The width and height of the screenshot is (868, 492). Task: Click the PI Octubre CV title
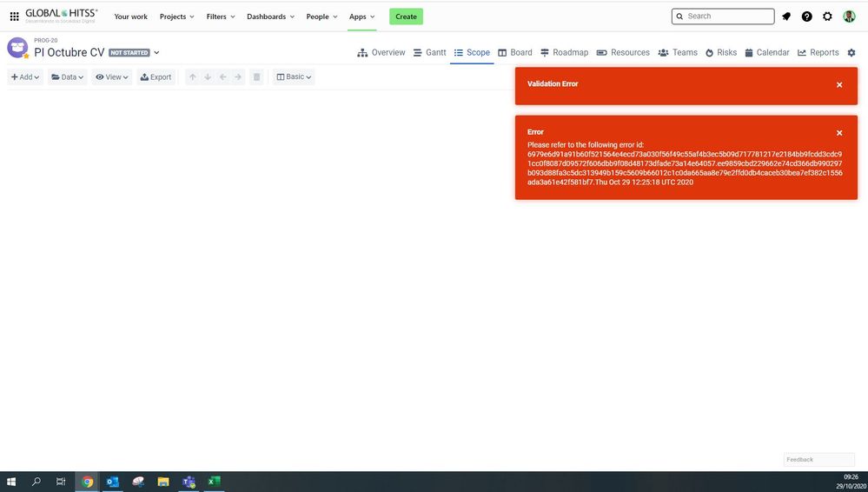(70, 53)
